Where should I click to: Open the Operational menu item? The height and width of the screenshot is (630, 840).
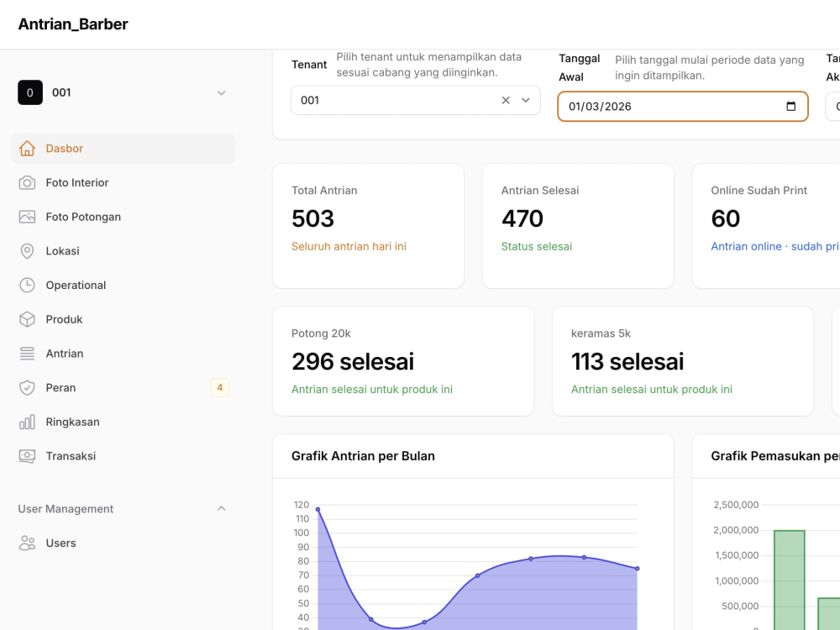123,285
